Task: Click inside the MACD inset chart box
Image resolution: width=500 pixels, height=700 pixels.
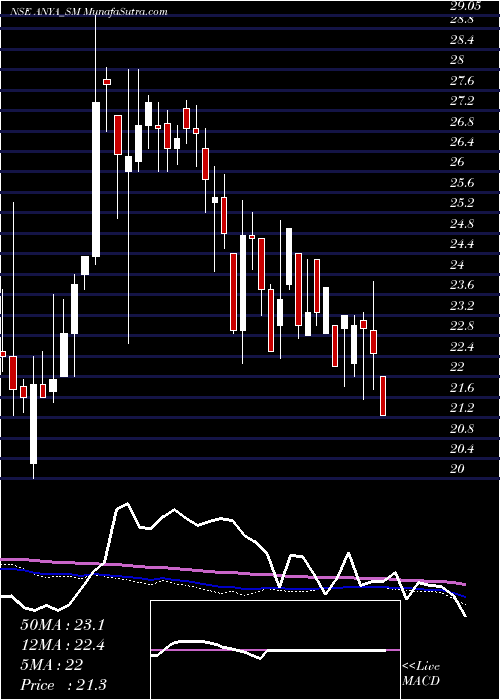Action: [x=275, y=650]
